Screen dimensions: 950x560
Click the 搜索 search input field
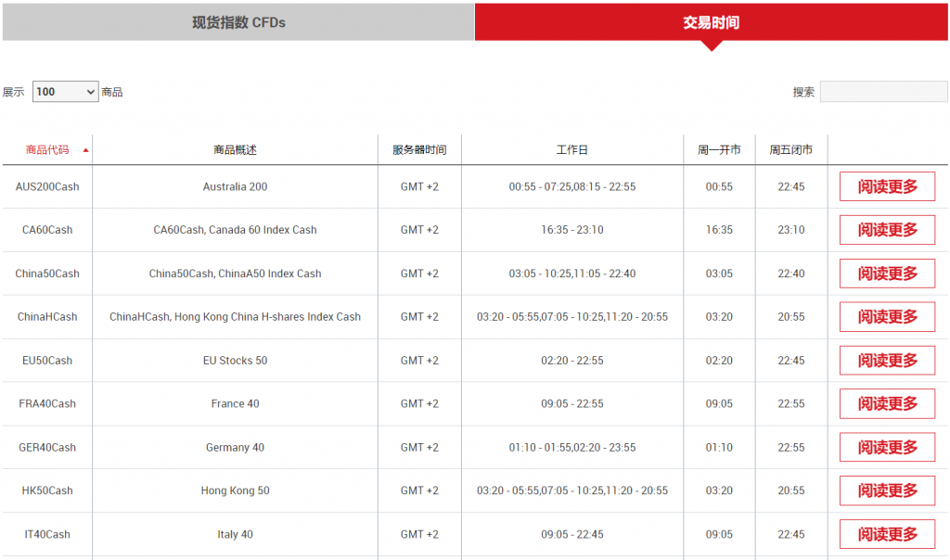coord(882,92)
